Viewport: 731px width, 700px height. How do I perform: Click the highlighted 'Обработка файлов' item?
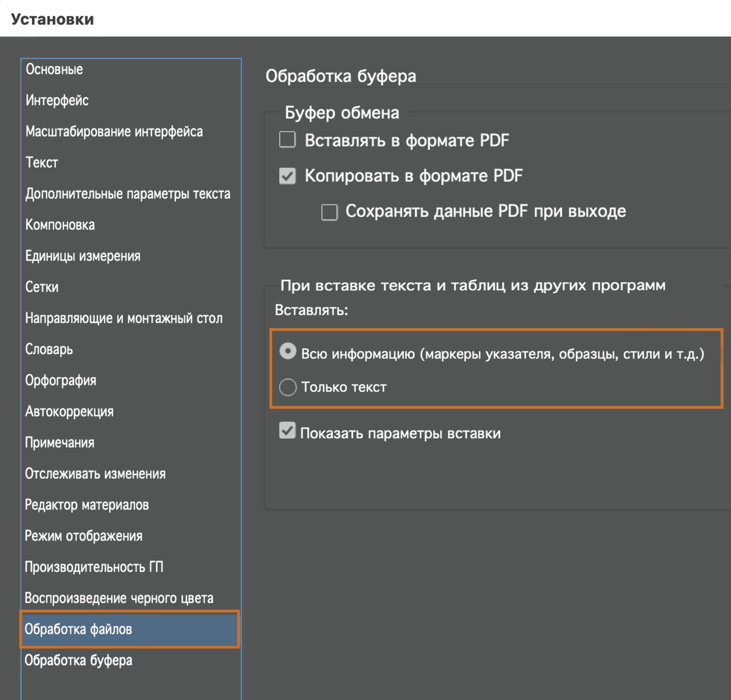[x=78, y=629]
